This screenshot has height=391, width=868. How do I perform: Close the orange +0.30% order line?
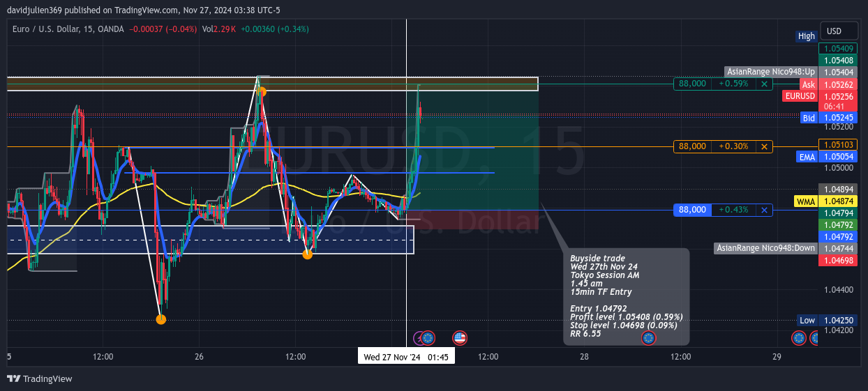tap(765, 146)
